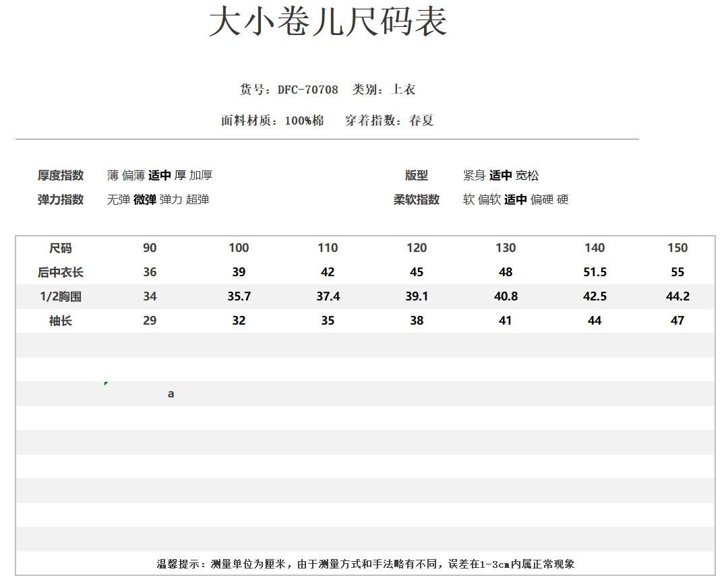Click the 尺码 row header
The image size is (728, 584).
[61, 248]
